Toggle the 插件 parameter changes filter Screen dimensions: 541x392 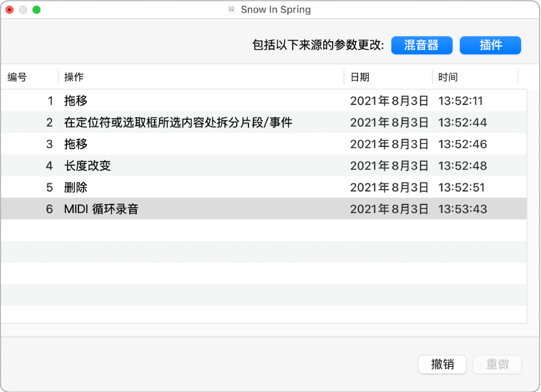pyautogui.click(x=490, y=45)
